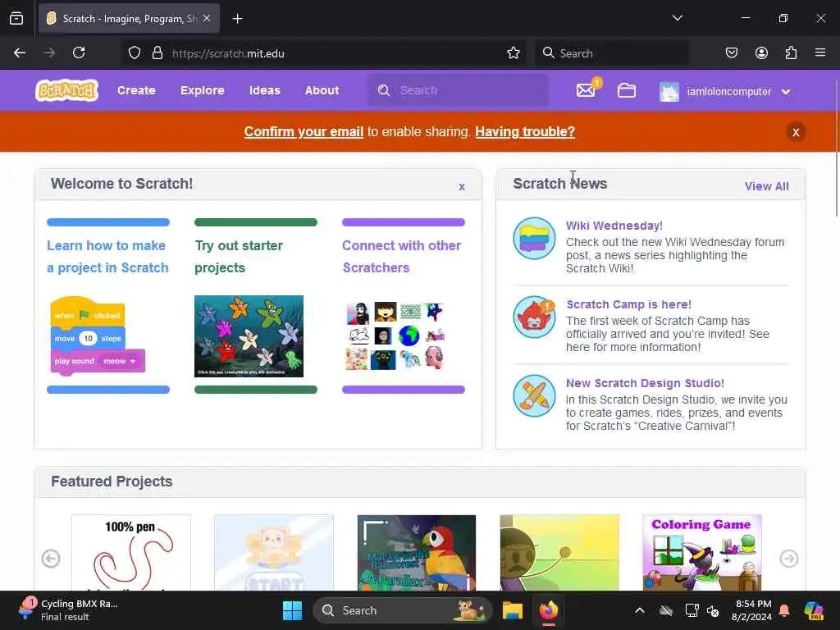
Task: Click the Windows taskbar Search box
Action: 402,610
